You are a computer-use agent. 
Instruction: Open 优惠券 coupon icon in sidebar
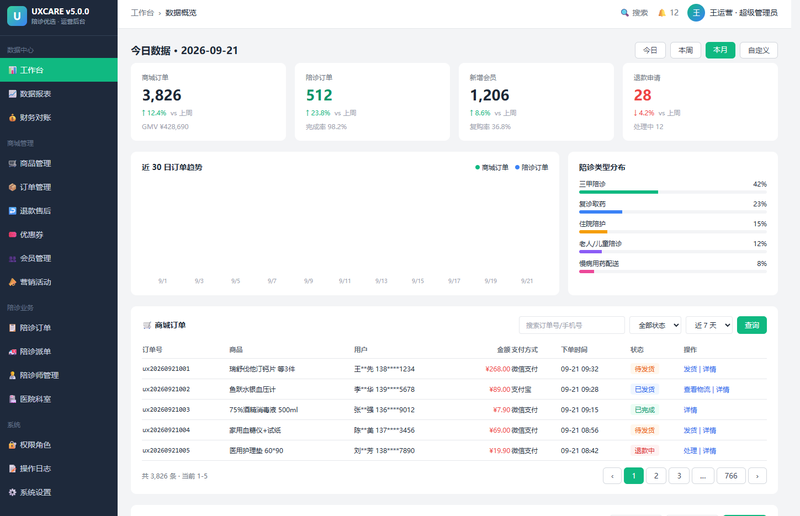(x=12, y=235)
